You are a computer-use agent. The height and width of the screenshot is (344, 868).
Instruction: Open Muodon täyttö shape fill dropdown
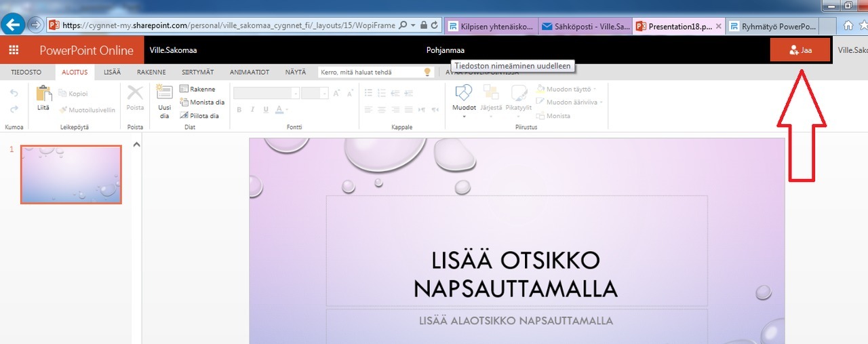click(566, 89)
